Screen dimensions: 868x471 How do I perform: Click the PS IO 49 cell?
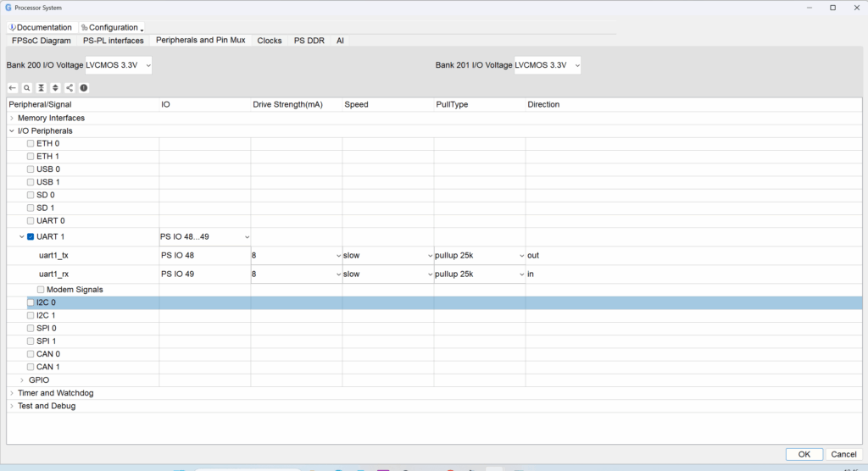205,274
